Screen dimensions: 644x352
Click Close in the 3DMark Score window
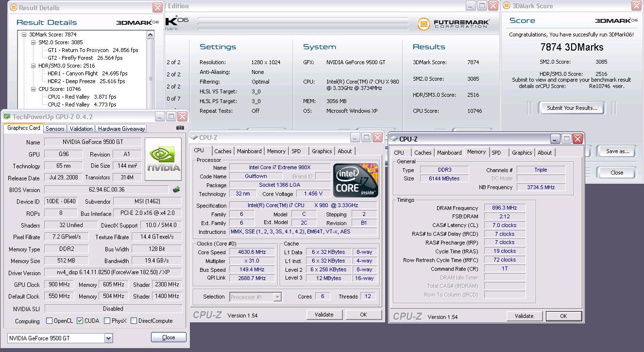click(x=617, y=173)
